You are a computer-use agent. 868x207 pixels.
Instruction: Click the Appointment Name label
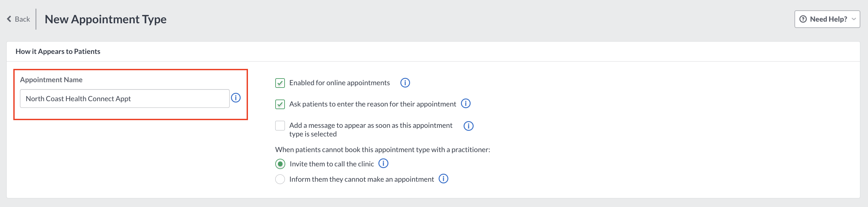pos(51,80)
